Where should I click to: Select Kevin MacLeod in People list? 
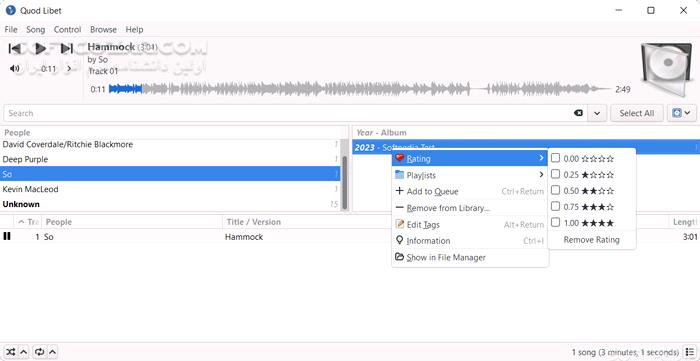170,189
